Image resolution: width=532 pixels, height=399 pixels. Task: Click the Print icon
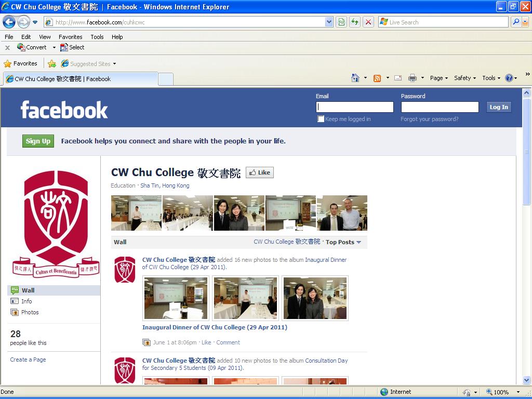pos(412,78)
